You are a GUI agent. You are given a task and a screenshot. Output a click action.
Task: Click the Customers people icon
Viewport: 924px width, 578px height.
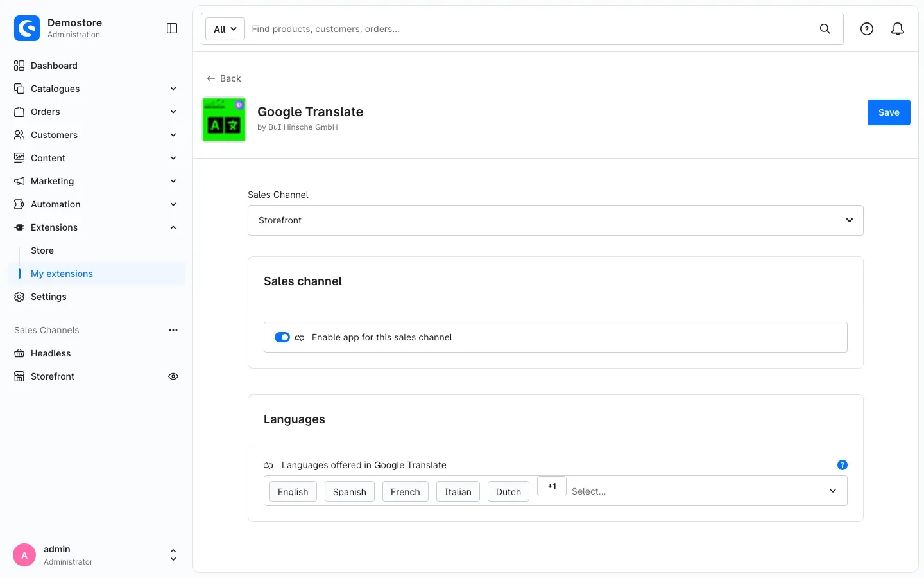point(19,135)
